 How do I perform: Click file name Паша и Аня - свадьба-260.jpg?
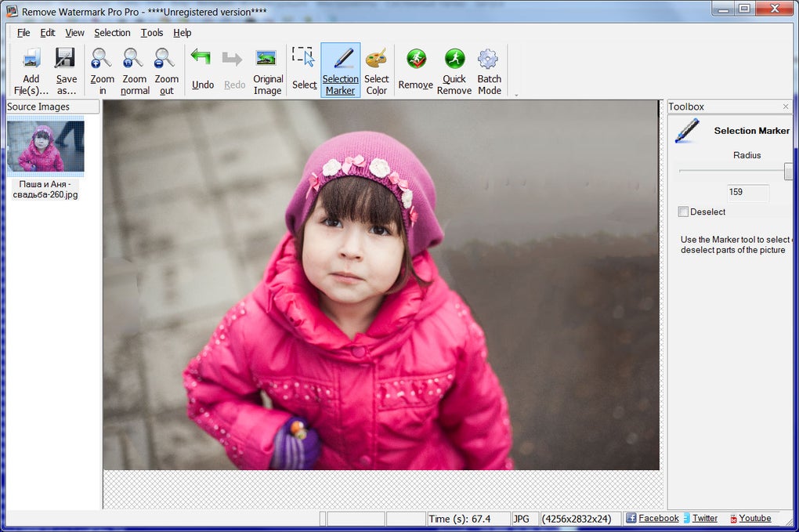pyautogui.click(x=45, y=189)
